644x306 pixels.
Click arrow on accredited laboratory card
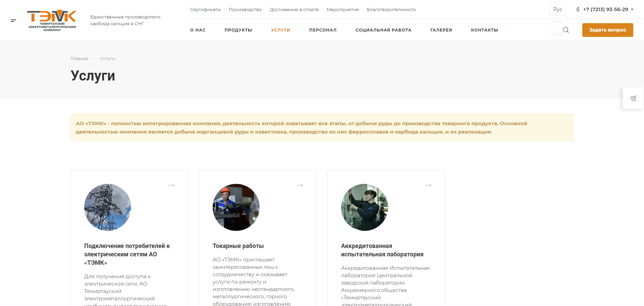[428, 185]
